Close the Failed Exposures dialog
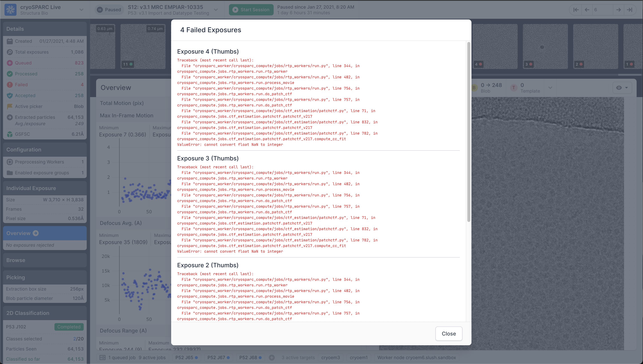The image size is (643, 364). (449, 333)
